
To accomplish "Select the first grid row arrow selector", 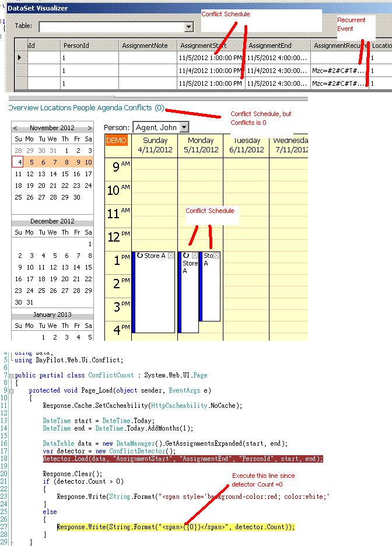I will [x=20, y=57].
